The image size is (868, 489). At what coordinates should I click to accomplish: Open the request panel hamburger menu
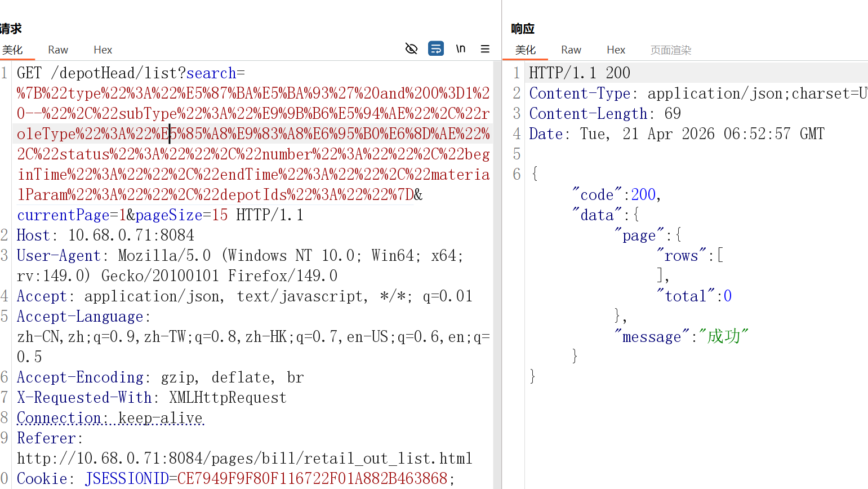tap(485, 49)
